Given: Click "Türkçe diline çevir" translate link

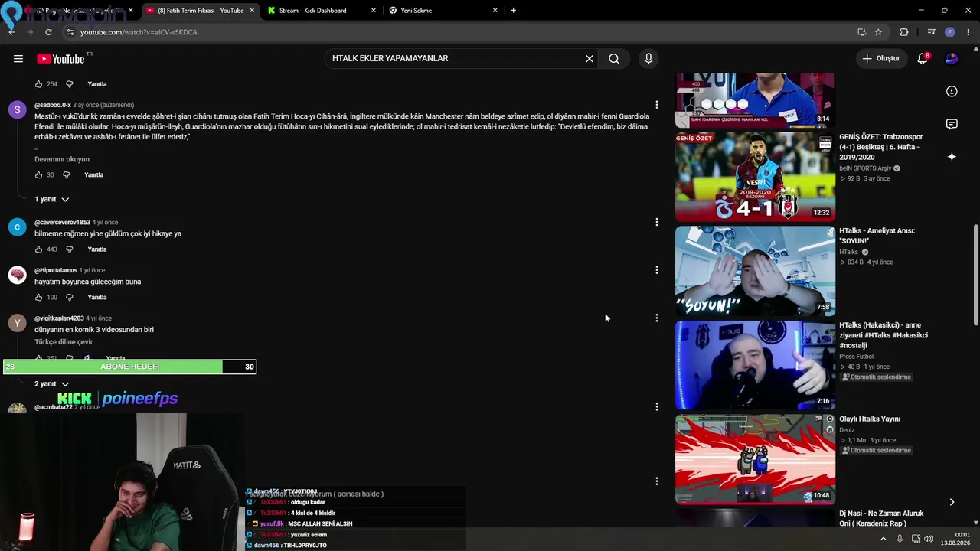Looking at the screenshot, I should click(x=64, y=342).
